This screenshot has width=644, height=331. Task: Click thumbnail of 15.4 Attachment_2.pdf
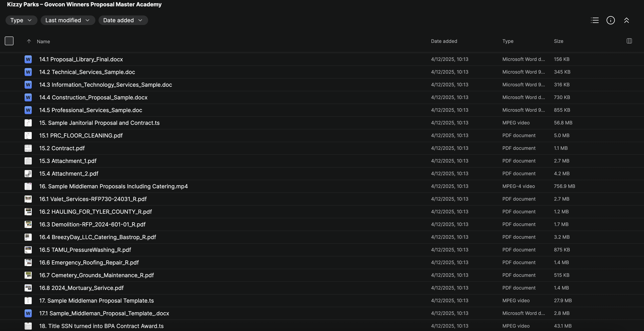click(x=28, y=174)
